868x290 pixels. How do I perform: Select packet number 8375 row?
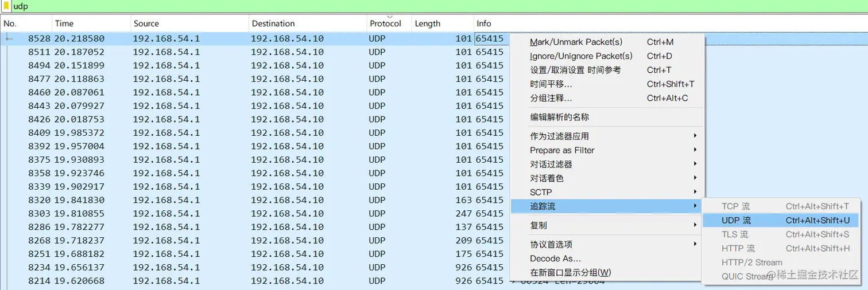[x=255, y=159]
